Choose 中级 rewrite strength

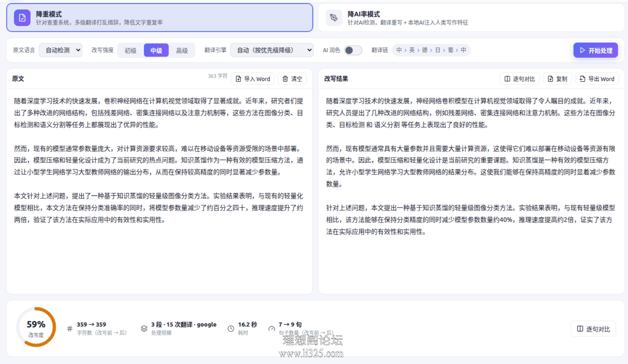coord(156,50)
